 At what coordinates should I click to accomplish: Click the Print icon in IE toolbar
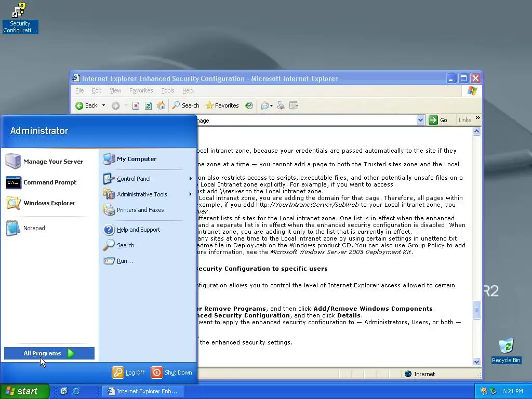point(281,105)
